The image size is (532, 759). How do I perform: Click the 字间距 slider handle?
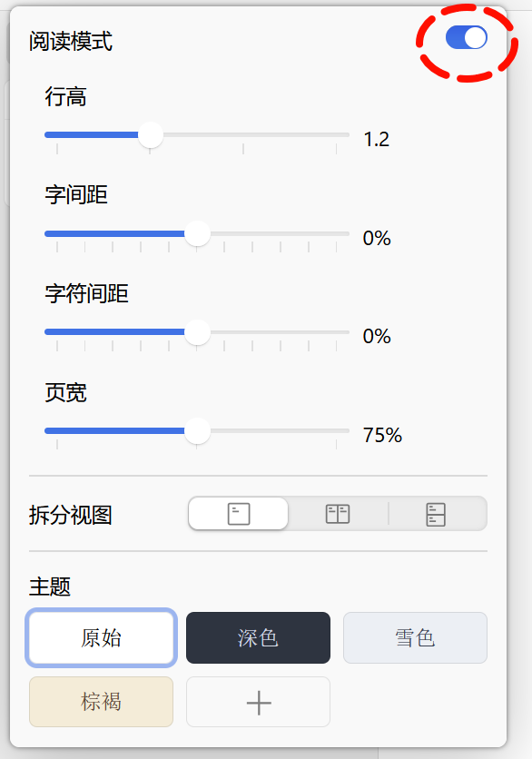(x=196, y=234)
